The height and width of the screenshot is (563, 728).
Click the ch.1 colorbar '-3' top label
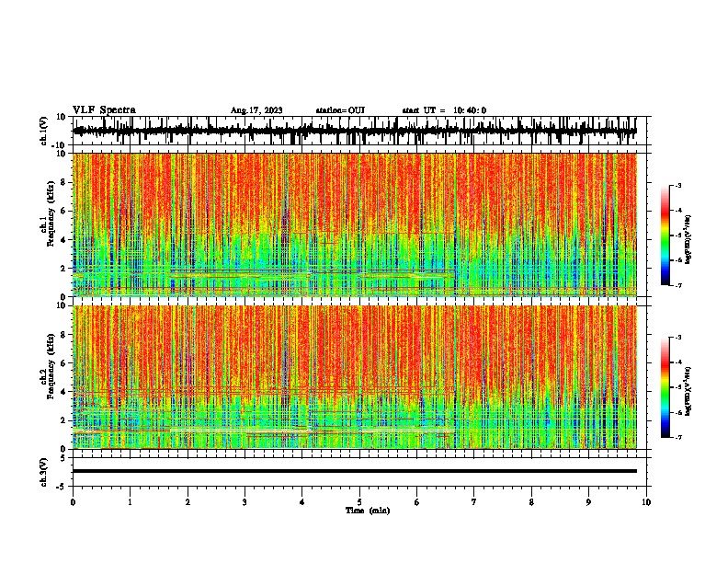pos(677,185)
